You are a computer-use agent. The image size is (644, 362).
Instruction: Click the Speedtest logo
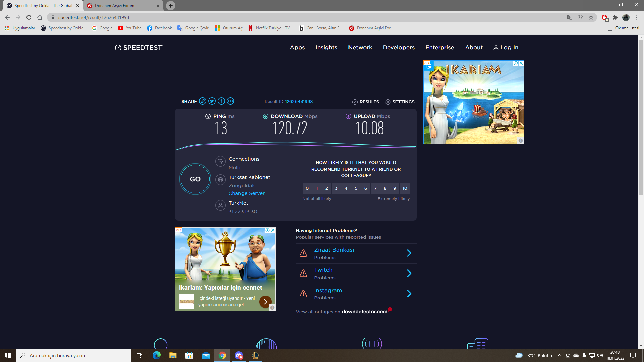[x=138, y=48]
